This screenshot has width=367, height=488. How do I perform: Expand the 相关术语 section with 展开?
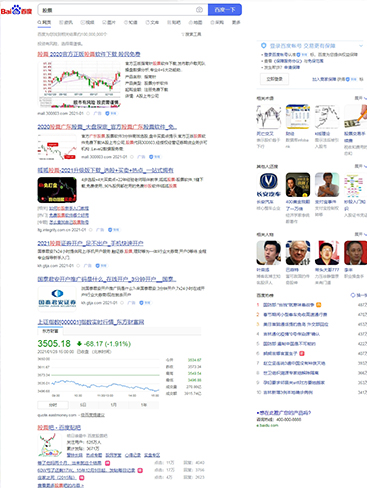pos(361,98)
